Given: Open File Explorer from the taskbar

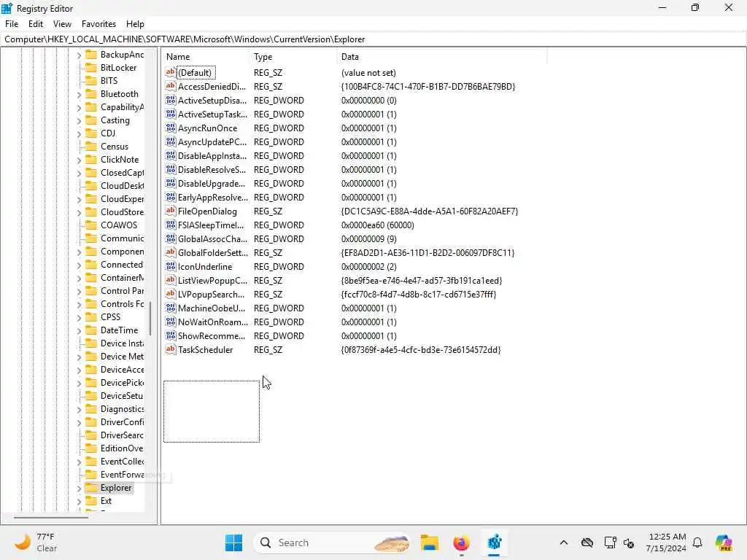Looking at the screenshot, I should click(x=429, y=542).
